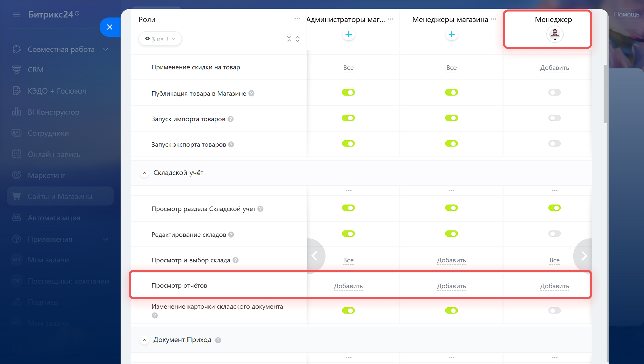Image resolution: width=644 pixels, height=364 pixels.
Task: Collapse the Документ Приход section
Action: (x=144, y=340)
